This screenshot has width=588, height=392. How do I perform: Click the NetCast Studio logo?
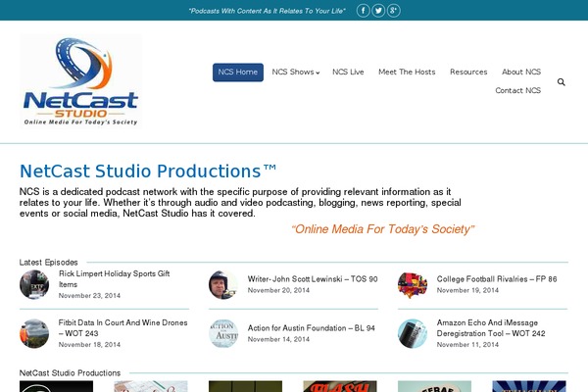coord(80,81)
